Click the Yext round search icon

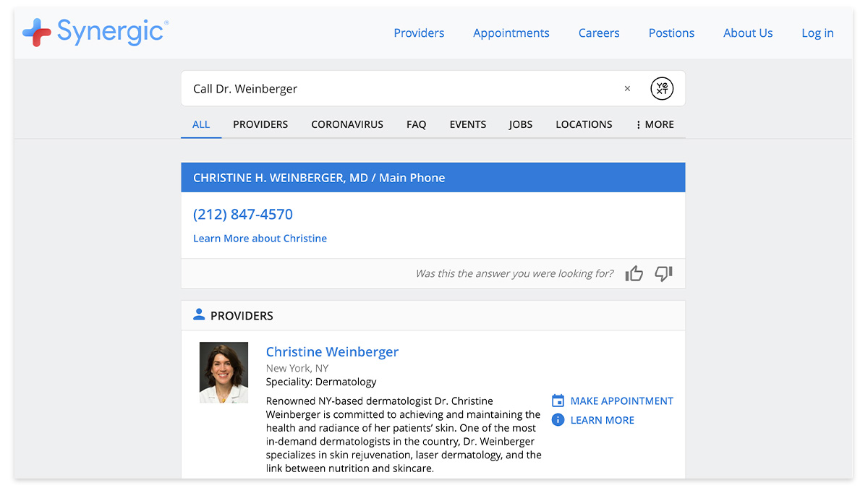[662, 89]
